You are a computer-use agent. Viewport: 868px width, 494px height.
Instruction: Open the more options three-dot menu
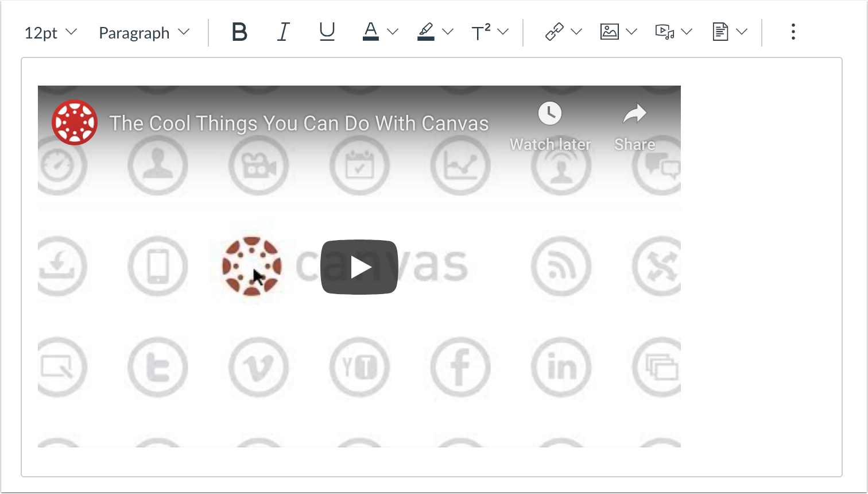click(x=793, y=32)
